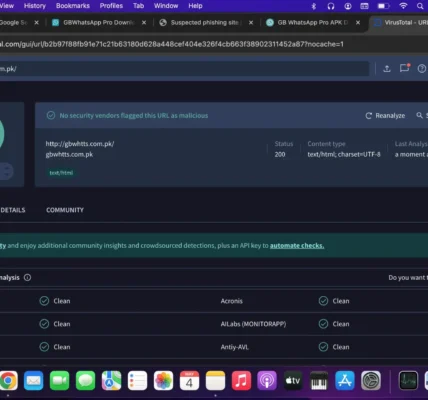This screenshot has height=400, width=428.
Task: Click the text/html tag
Action: (x=61, y=173)
